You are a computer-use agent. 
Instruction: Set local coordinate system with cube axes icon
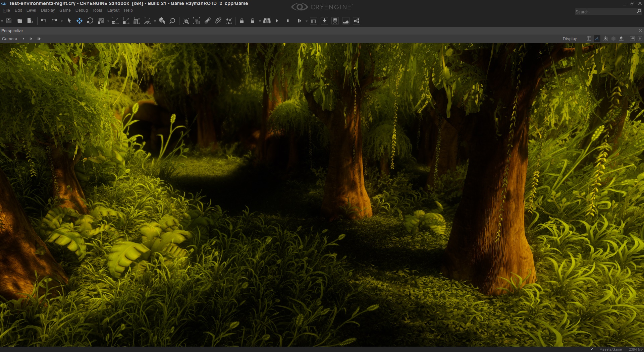coord(126,21)
